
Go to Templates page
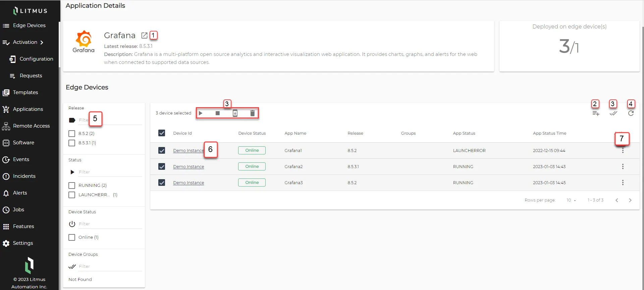pos(25,92)
